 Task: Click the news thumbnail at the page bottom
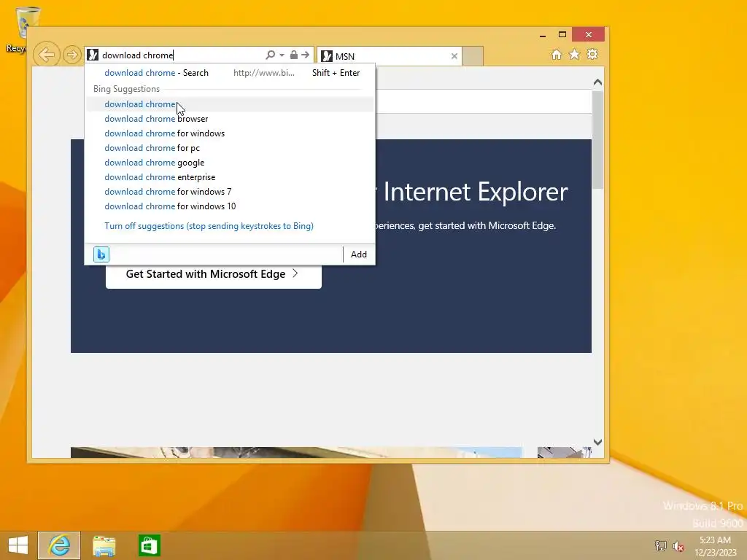(x=296, y=452)
